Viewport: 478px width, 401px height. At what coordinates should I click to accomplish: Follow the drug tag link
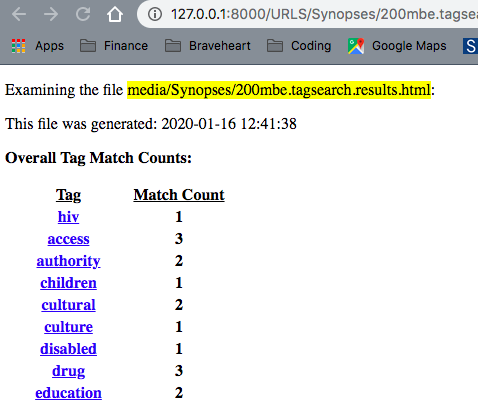[68, 371]
